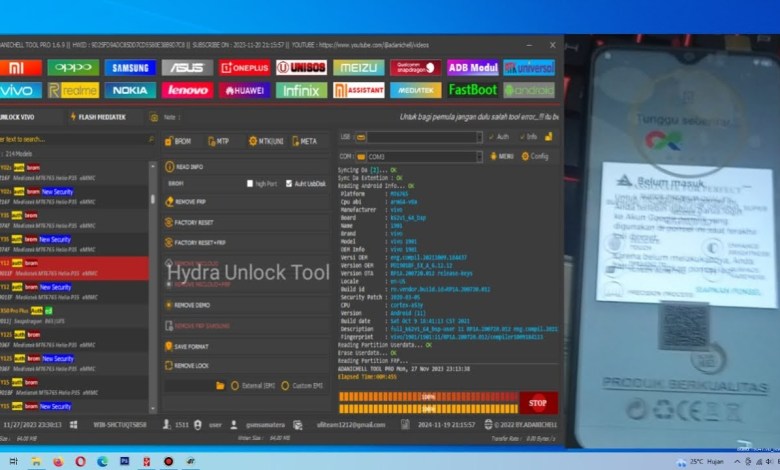The image size is (780, 470).
Task: Click the Factory Reset button
Action: (x=193, y=222)
